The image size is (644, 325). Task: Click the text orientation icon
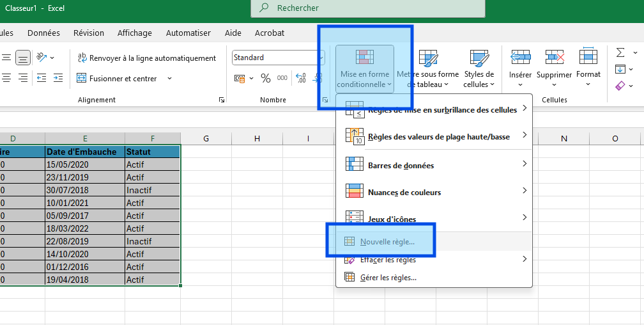[42, 57]
